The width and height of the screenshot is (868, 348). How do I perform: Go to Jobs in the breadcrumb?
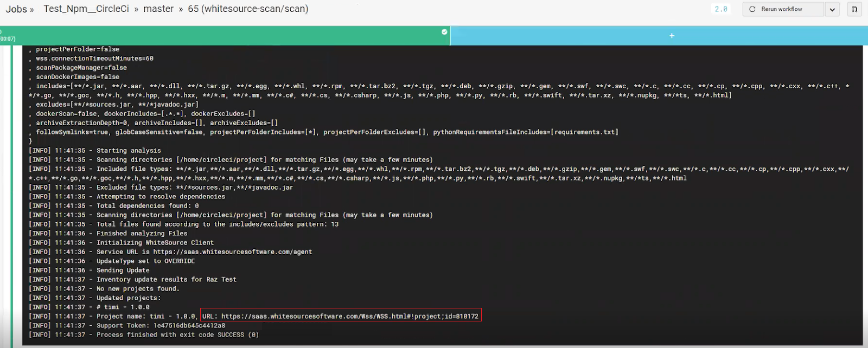click(x=16, y=9)
